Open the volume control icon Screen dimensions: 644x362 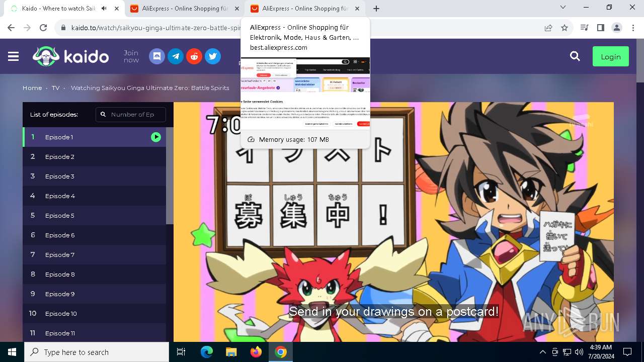(579, 352)
